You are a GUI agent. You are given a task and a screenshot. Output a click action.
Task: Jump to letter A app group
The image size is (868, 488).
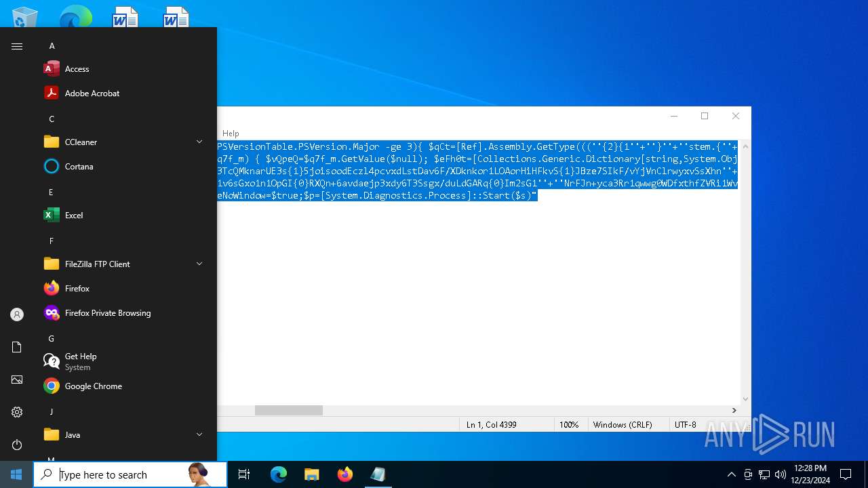click(x=52, y=46)
